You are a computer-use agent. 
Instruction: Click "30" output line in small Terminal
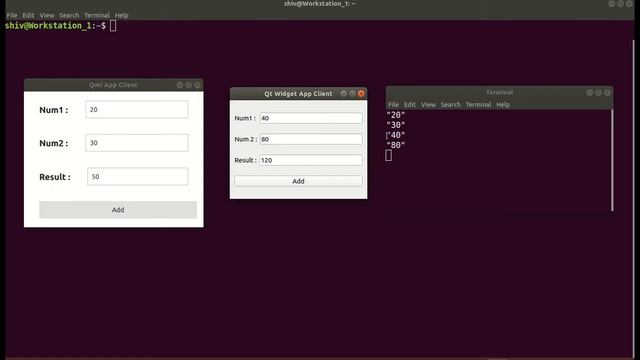[x=396, y=125]
